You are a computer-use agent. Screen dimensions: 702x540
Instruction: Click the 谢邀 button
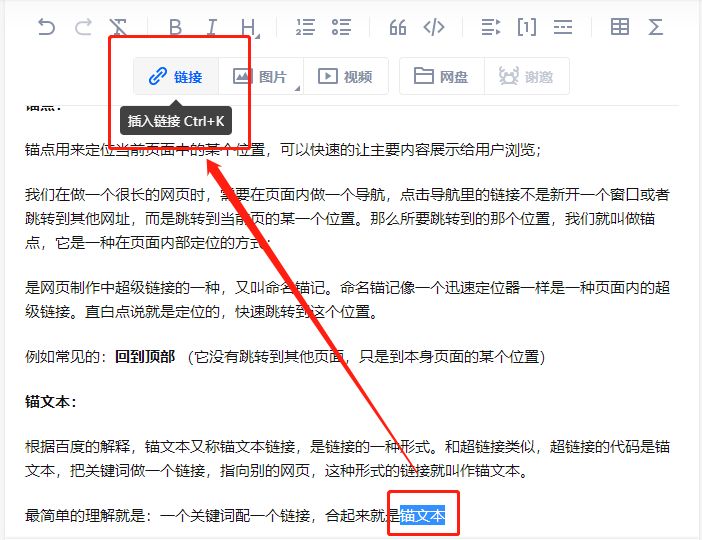(x=526, y=76)
